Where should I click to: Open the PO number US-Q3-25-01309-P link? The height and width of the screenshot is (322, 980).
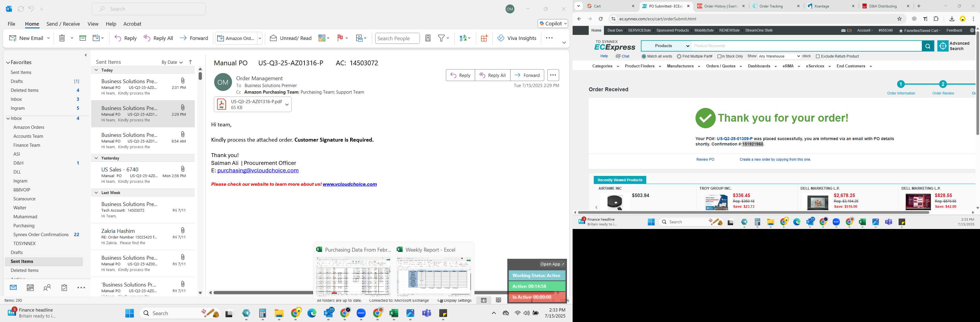point(734,139)
